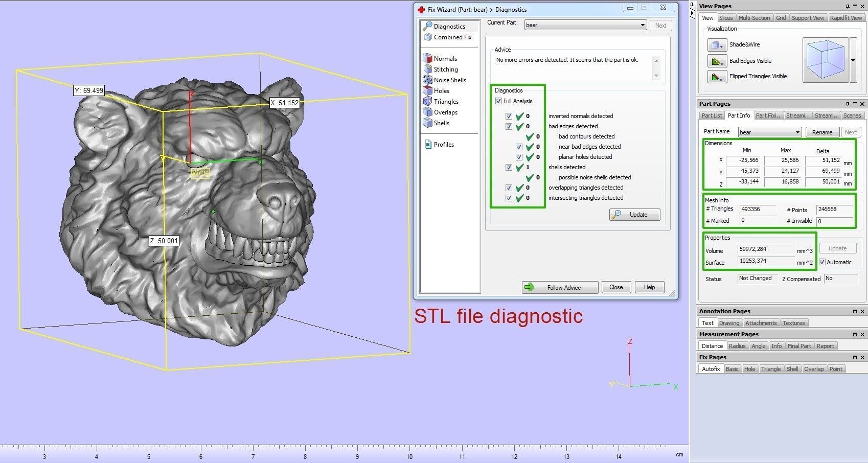This screenshot has width=868, height=463.
Task: Open the Drawing annotation tab
Action: pos(729,323)
